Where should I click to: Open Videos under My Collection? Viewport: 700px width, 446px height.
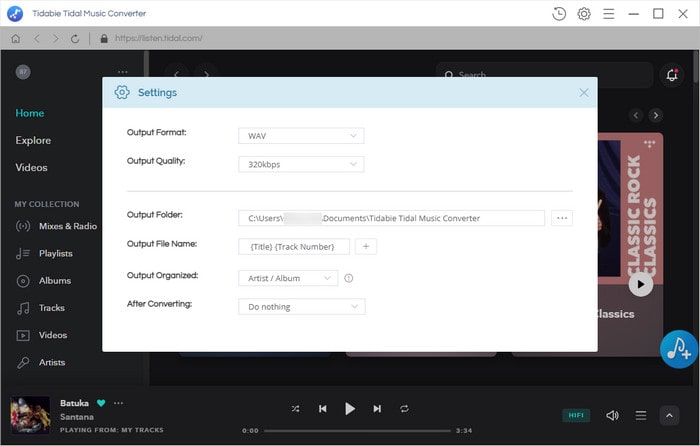tap(42, 335)
